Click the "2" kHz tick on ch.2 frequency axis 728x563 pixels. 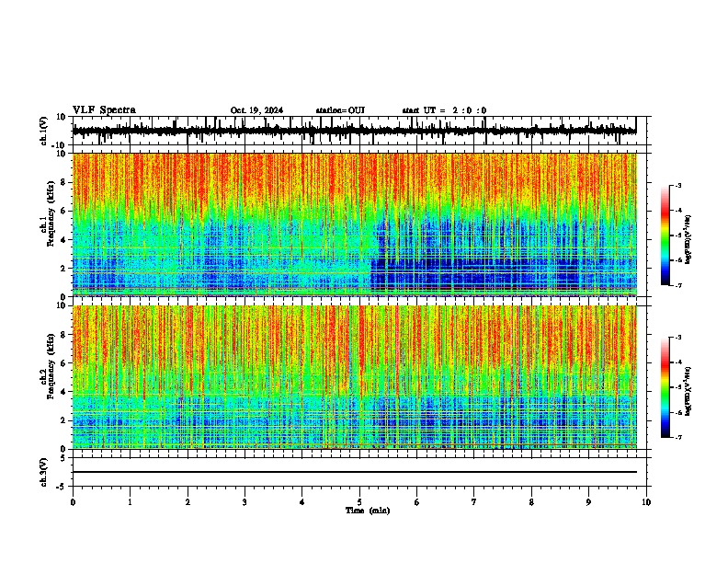pyautogui.click(x=64, y=420)
